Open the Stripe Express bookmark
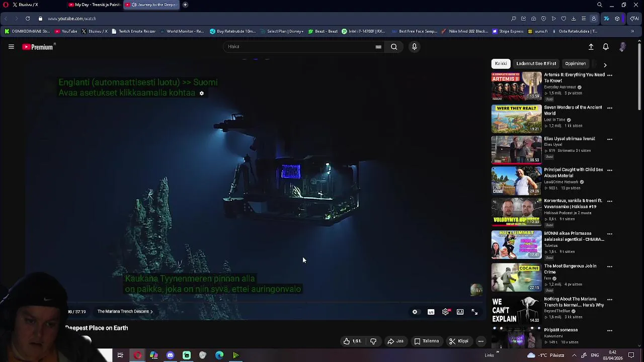 (x=508, y=31)
